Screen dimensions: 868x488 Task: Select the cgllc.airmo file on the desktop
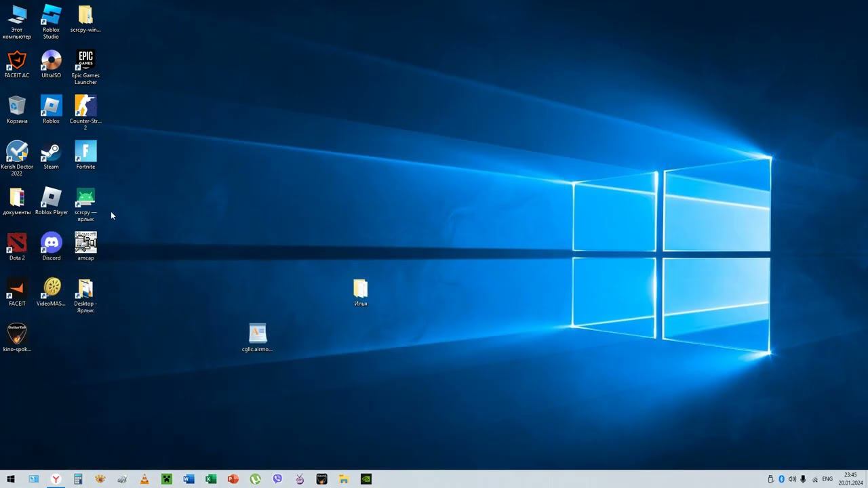tap(258, 338)
